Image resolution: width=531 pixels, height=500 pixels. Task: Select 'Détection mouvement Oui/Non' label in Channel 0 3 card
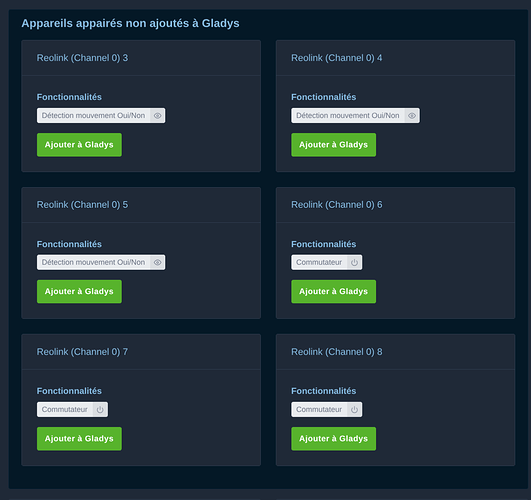(93, 116)
